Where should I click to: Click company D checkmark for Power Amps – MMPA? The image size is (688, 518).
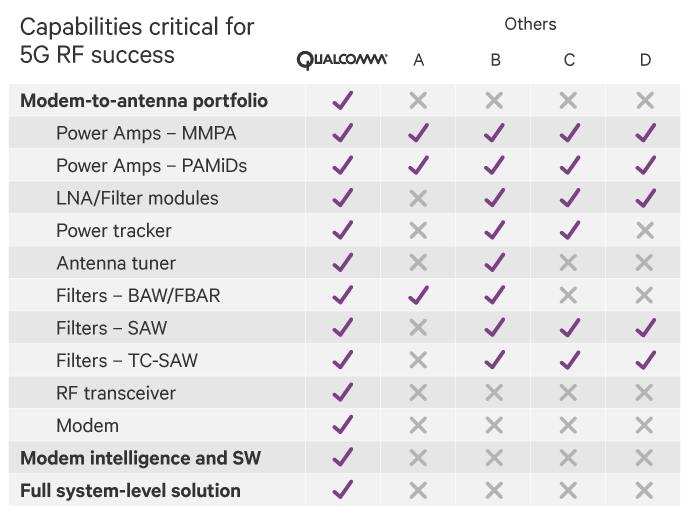coord(645,133)
